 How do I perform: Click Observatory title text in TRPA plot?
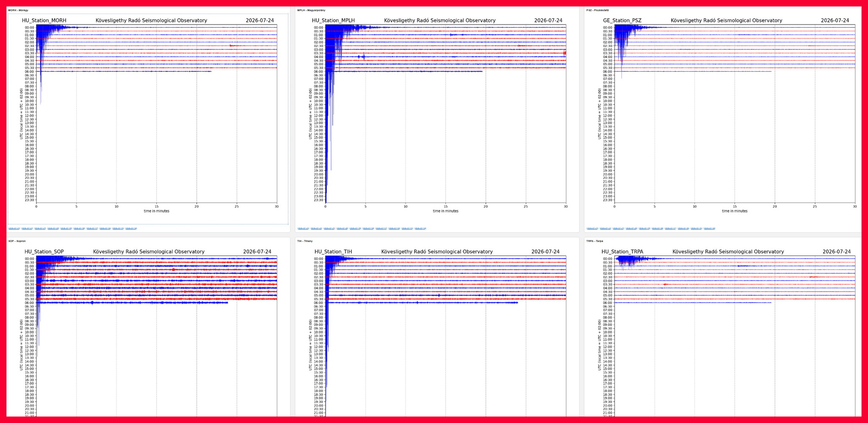coord(728,252)
